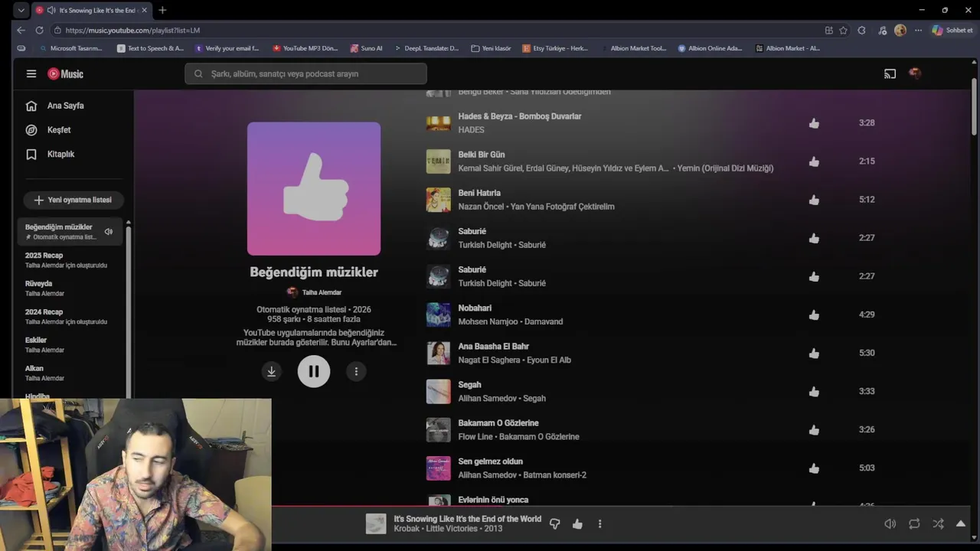The image size is (980, 551).
Task: Click the page vertical scrollbar
Action: pos(974,107)
